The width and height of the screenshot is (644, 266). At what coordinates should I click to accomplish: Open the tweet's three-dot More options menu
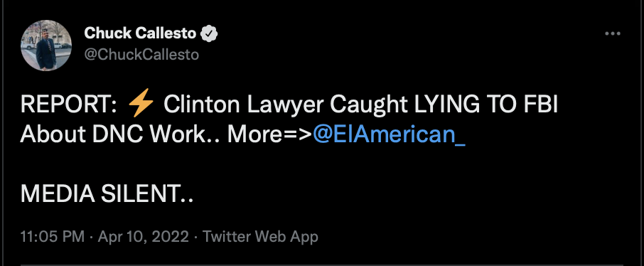(x=613, y=33)
